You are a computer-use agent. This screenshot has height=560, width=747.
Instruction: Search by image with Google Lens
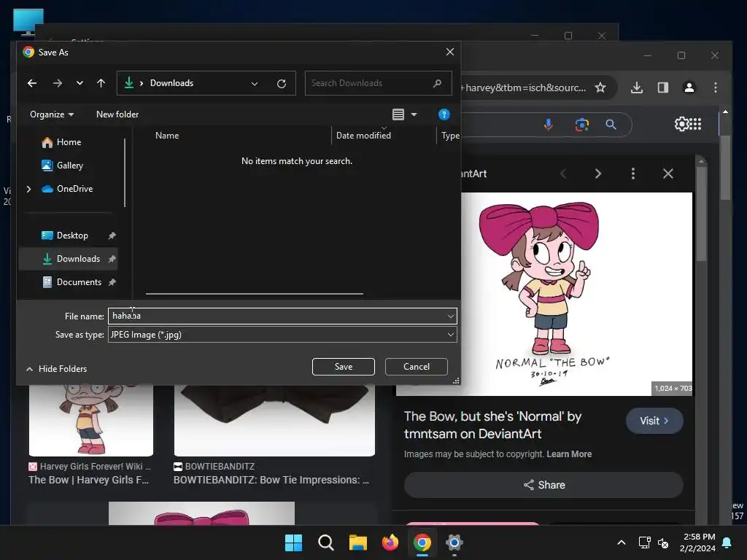coord(581,125)
